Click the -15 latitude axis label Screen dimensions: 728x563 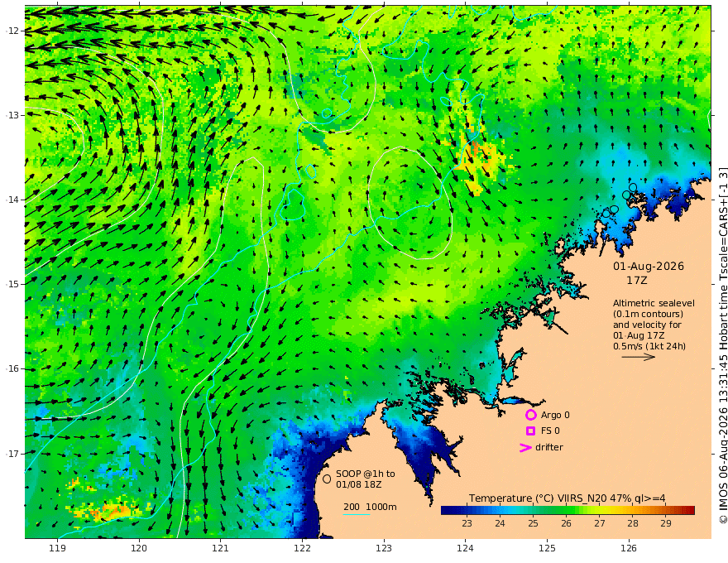tap(12, 284)
